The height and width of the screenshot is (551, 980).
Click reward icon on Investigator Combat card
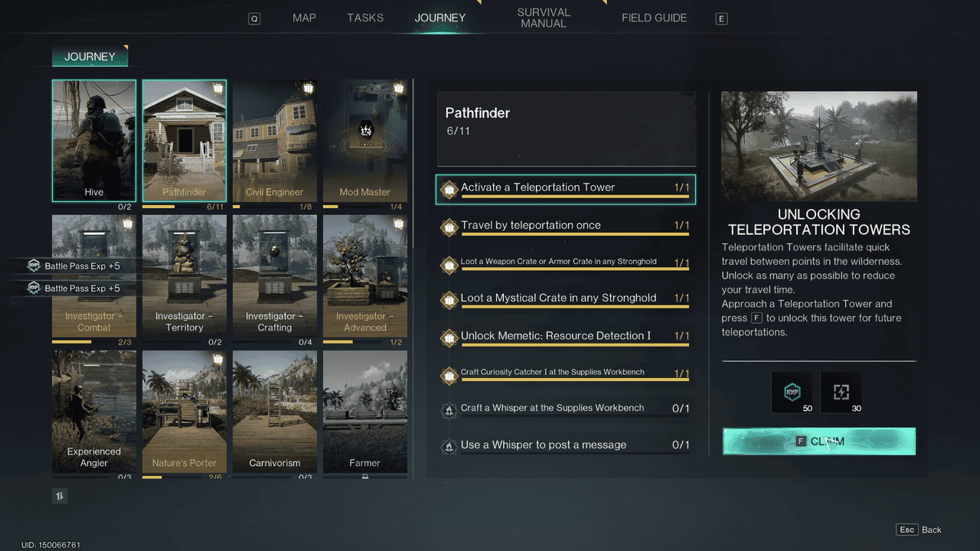[x=128, y=223]
